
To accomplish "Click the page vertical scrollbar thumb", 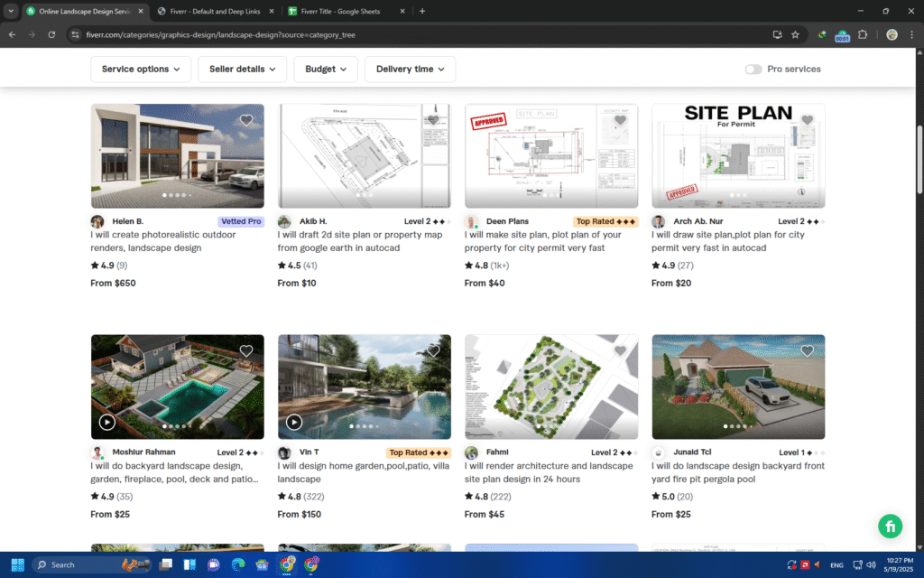I will 919,159.
